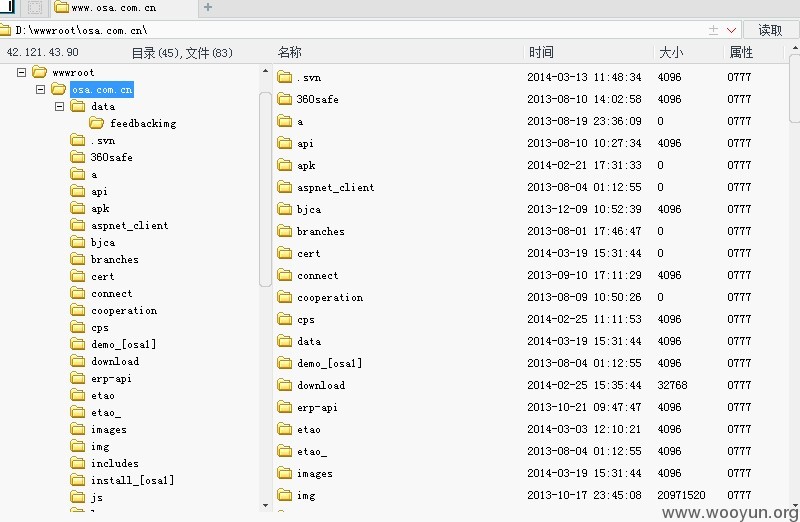Sort by 属性 column header
The height and width of the screenshot is (522, 800).
click(x=741, y=52)
